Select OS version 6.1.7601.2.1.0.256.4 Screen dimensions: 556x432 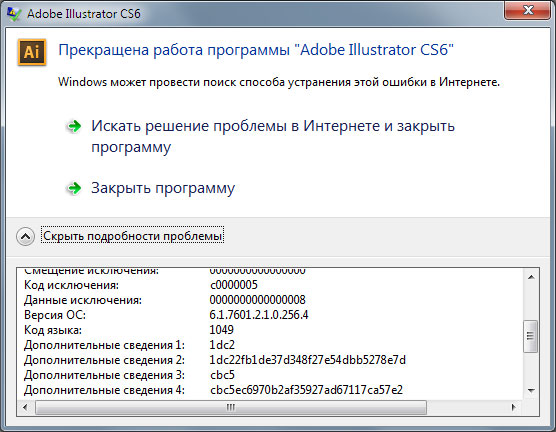coord(259,315)
